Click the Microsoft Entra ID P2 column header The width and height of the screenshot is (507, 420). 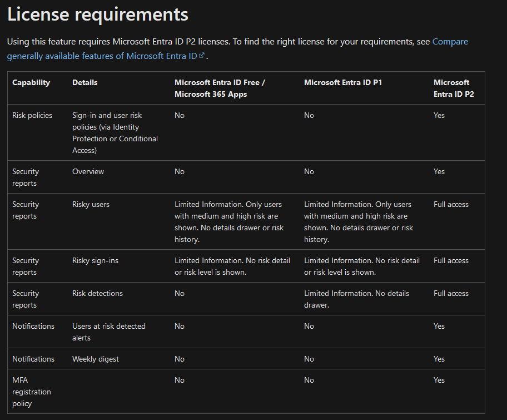coord(453,88)
